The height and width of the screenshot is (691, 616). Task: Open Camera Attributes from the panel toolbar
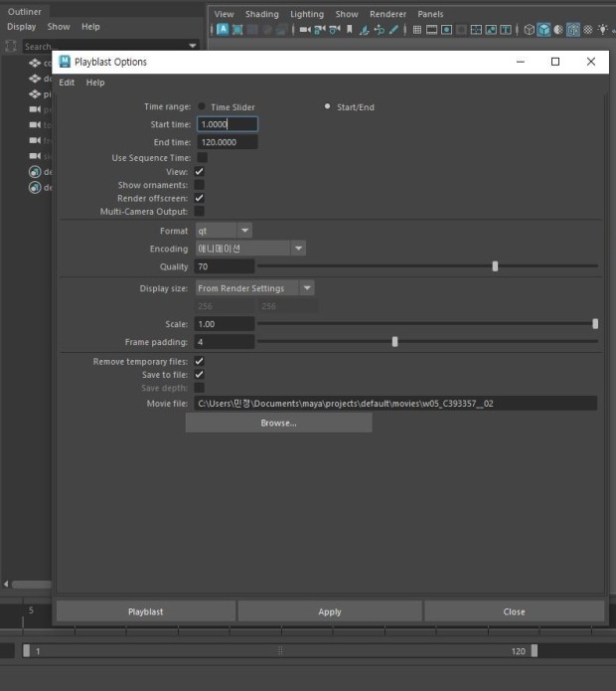(x=335, y=30)
